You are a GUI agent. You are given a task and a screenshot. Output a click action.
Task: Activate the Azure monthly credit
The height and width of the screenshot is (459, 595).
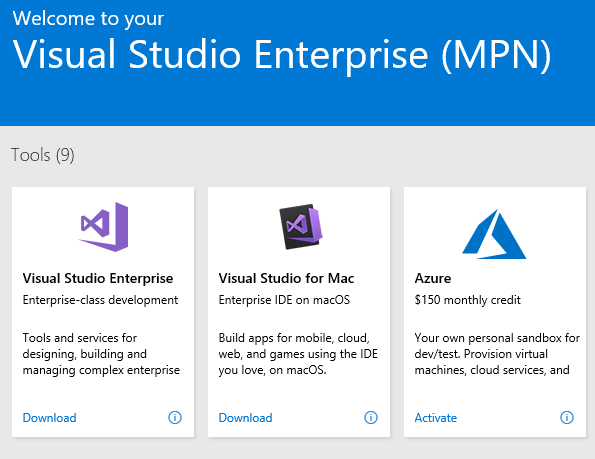pos(436,418)
